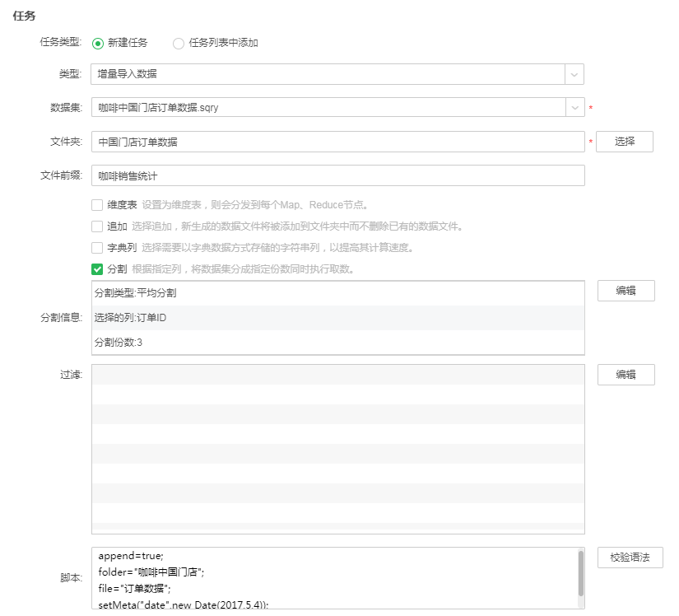Click the append=true; script line

131,556
